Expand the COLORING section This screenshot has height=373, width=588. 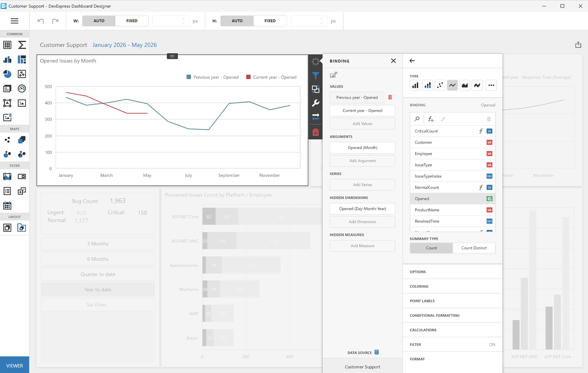tap(452, 286)
